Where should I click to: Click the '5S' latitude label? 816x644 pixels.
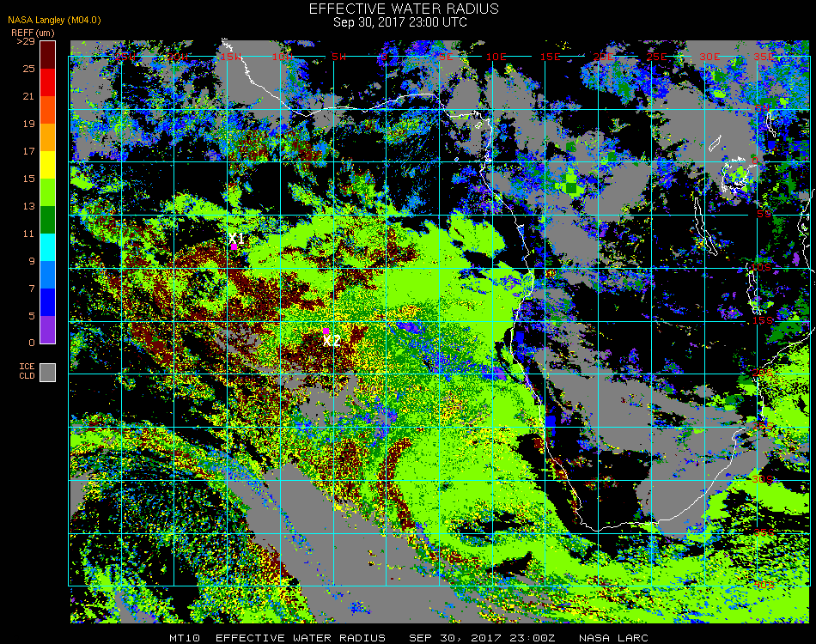(x=764, y=215)
